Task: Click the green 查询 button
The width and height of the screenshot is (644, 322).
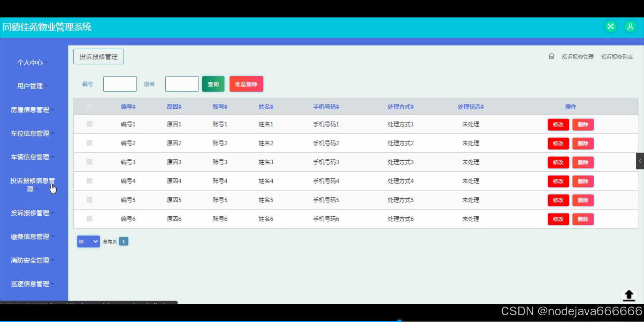Action: 213,84
